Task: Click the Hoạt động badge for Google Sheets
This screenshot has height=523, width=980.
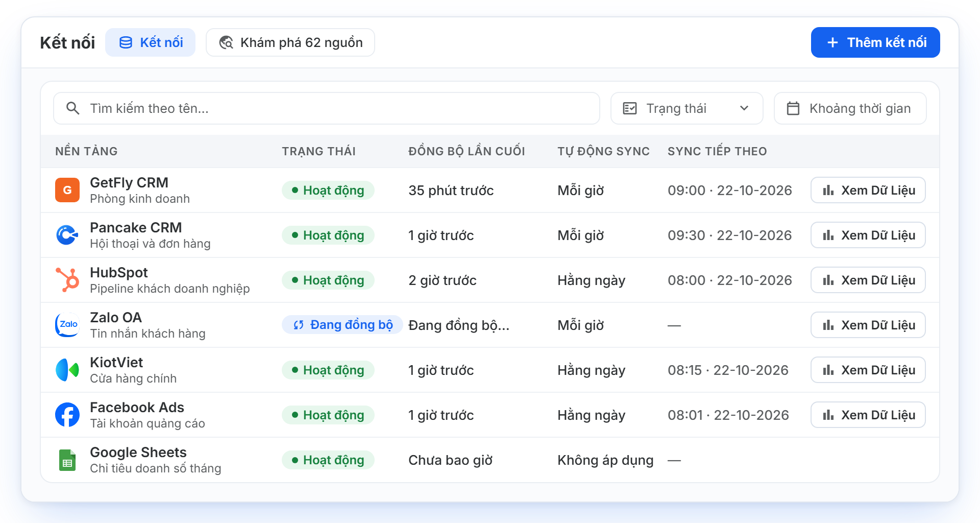Action: pyautogui.click(x=328, y=460)
